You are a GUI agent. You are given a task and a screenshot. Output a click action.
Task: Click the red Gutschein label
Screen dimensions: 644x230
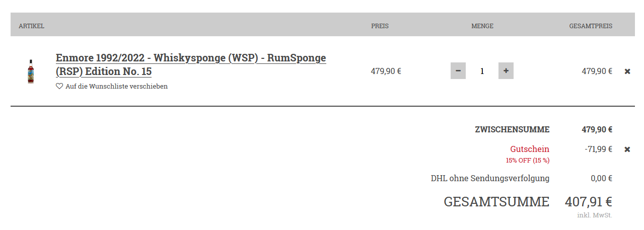click(530, 149)
